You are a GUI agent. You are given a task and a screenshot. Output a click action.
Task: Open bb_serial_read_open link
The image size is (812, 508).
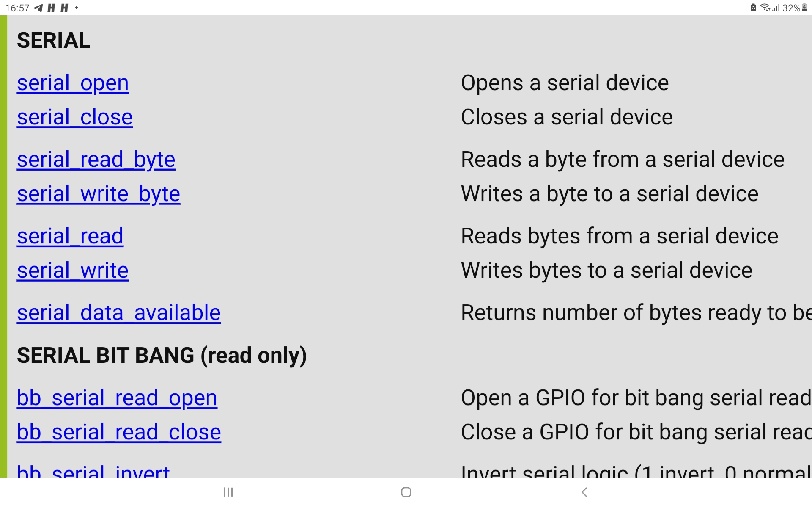[x=117, y=398]
